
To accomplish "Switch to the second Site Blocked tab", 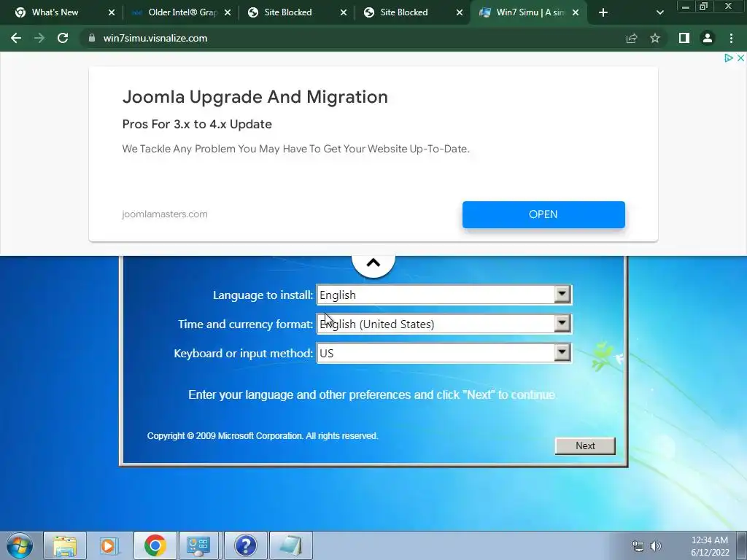I will tap(404, 12).
